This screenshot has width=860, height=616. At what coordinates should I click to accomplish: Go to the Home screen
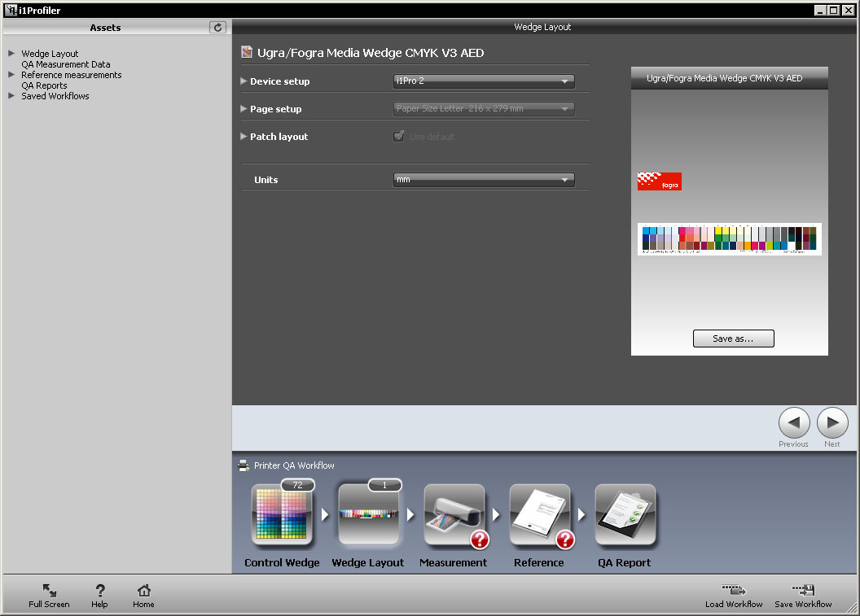(x=143, y=591)
